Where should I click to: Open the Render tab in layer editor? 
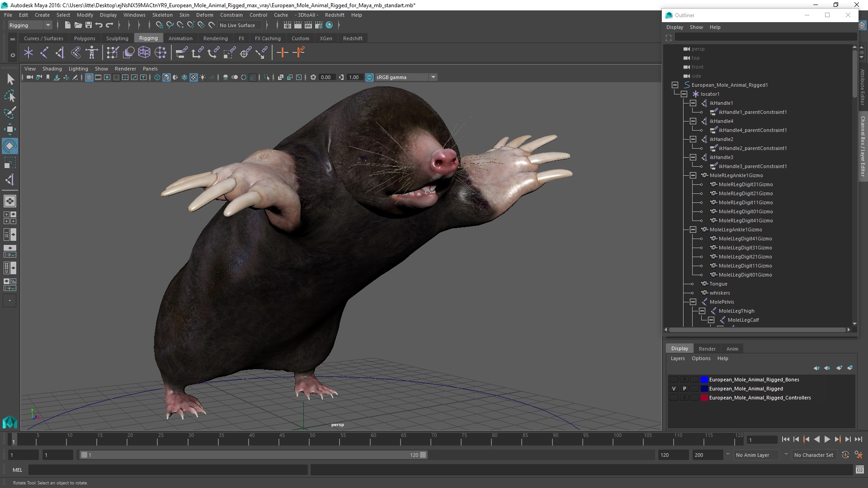[707, 349]
